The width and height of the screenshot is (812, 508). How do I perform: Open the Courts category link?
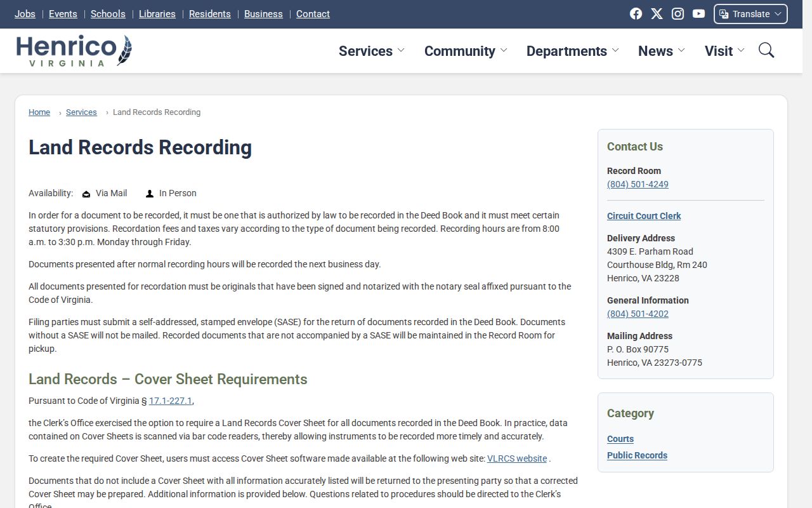click(x=620, y=439)
